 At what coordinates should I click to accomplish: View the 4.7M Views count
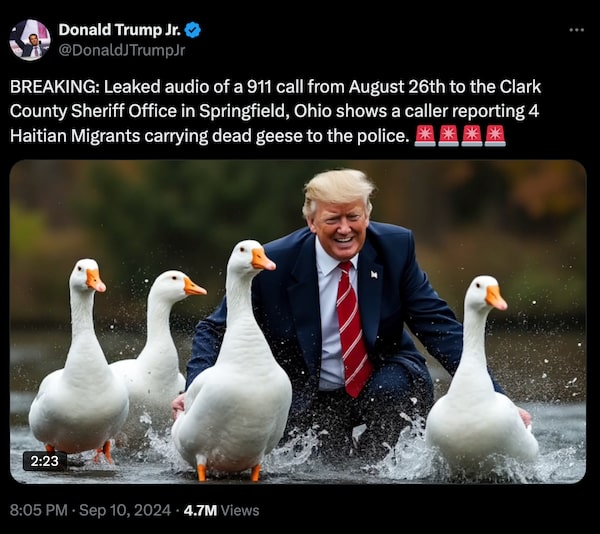222,510
